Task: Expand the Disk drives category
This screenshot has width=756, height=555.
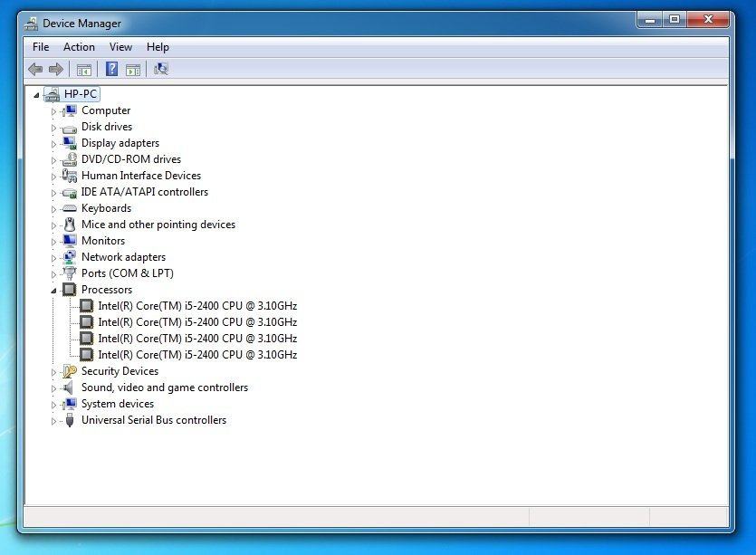Action: coord(53,128)
